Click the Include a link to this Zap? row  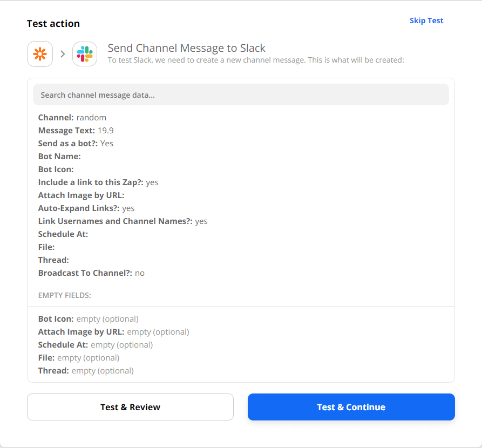tap(98, 182)
